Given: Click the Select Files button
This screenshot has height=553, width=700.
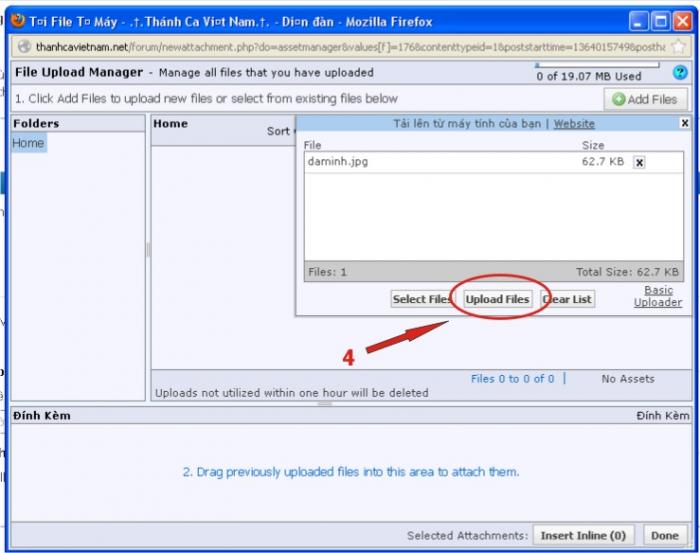Looking at the screenshot, I should point(421,299).
